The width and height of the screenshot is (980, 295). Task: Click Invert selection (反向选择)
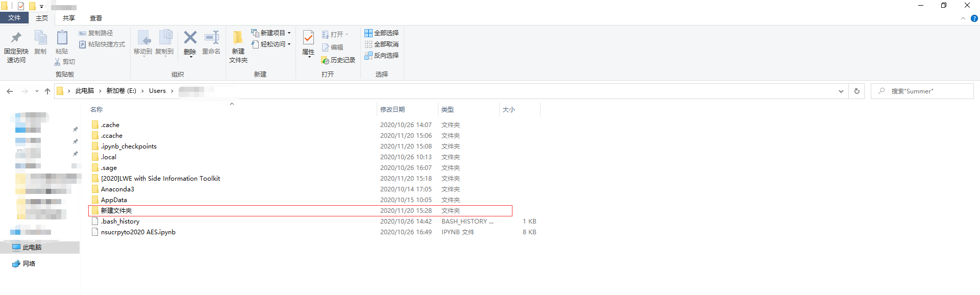pyautogui.click(x=381, y=56)
